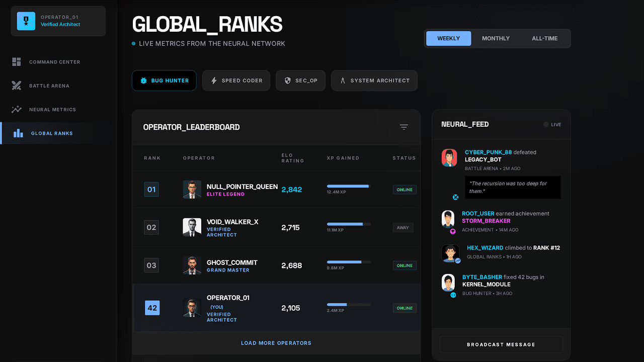Open Neural Metrics chart icon
The width and height of the screenshot is (644, 362).
[x=17, y=109]
